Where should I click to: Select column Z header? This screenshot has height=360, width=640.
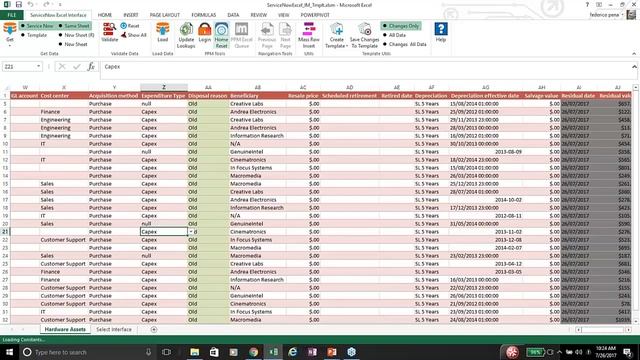[164, 87]
